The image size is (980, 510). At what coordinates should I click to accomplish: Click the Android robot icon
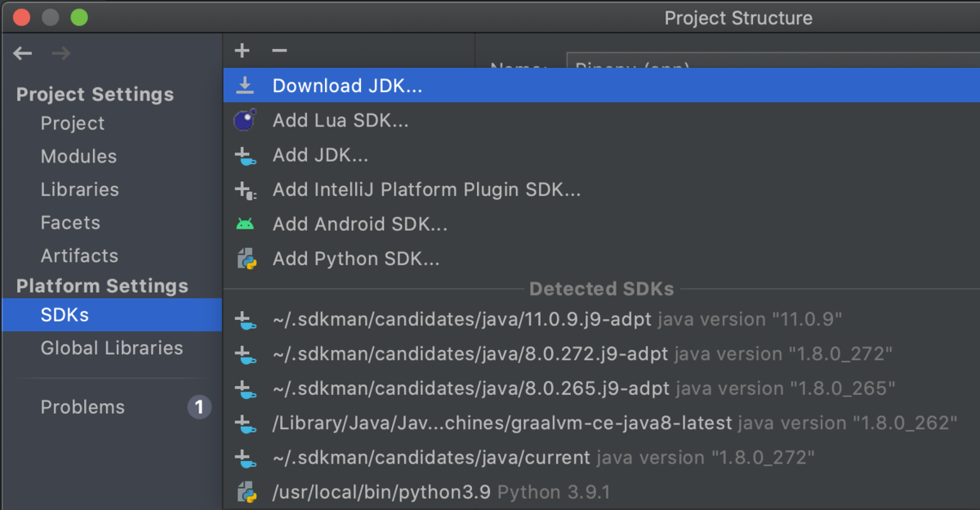(x=245, y=224)
